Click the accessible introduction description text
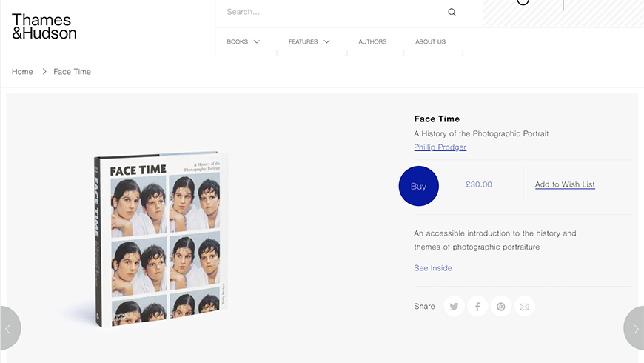Viewport: 644px width, 363px height. pyautogui.click(x=495, y=240)
